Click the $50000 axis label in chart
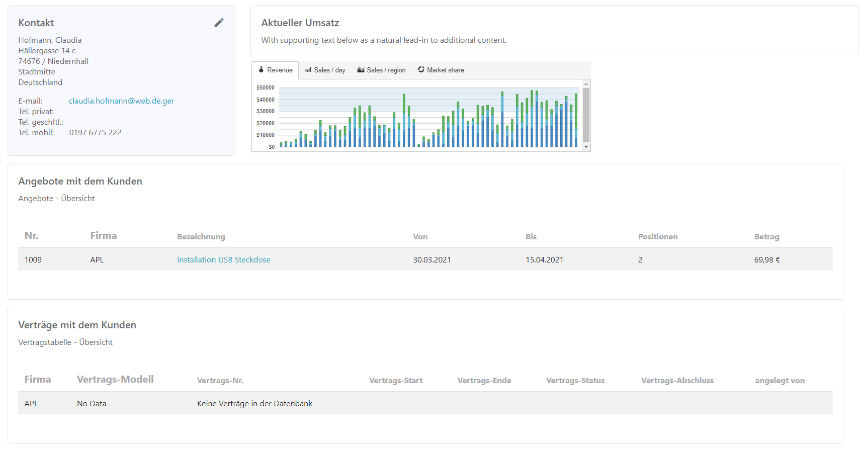The width and height of the screenshot is (868, 449). 266,87
